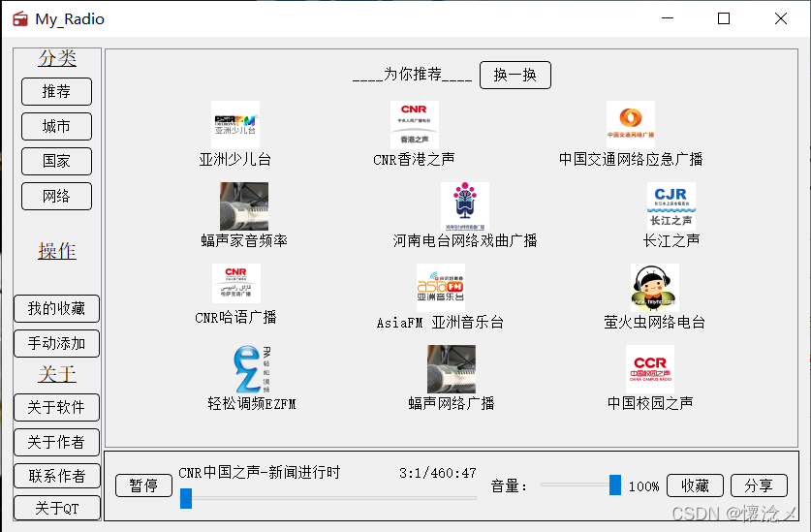Click the 萤火虫网络电台 station name
This screenshot has width=811, height=532.
tap(654, 322)
